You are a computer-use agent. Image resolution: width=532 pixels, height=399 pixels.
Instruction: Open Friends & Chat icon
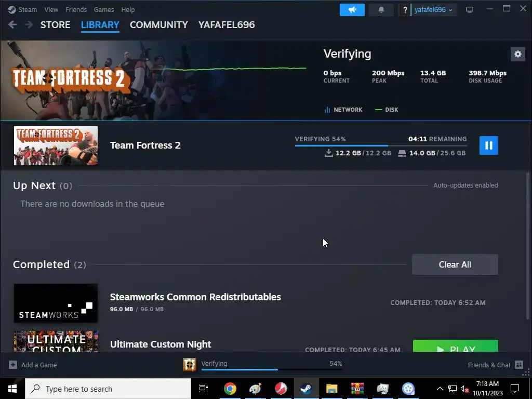pos(519,365)
